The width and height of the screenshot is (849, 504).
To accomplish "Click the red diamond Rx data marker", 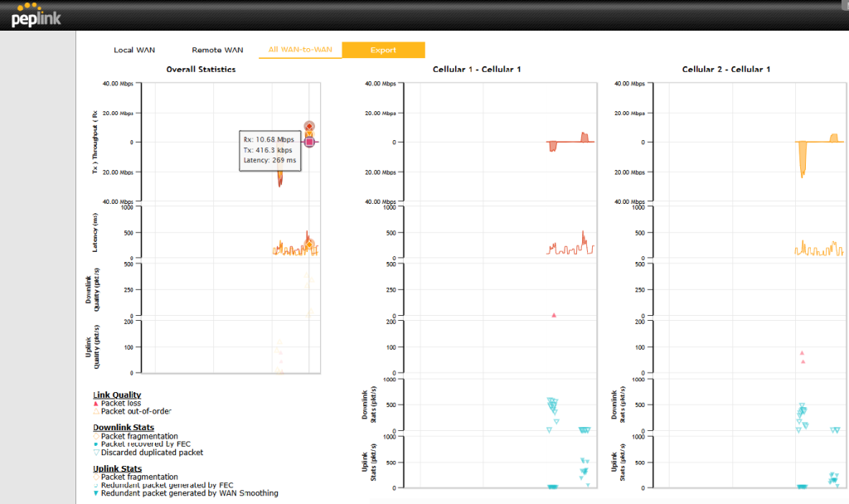I will point(309,127).
